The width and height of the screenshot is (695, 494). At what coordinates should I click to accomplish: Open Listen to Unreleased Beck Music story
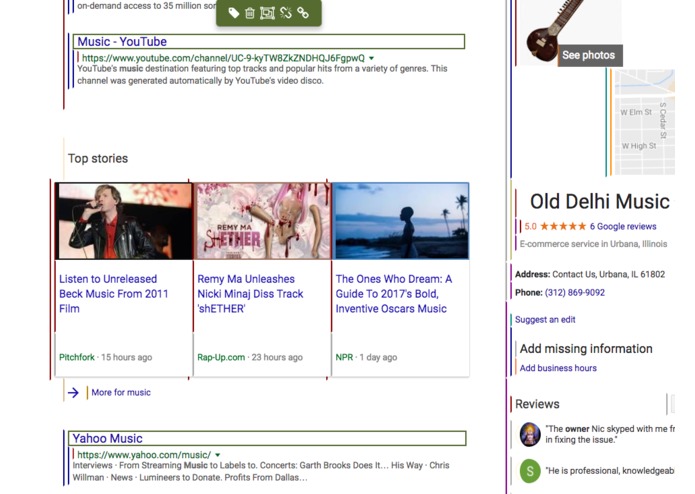coord(114,294)
